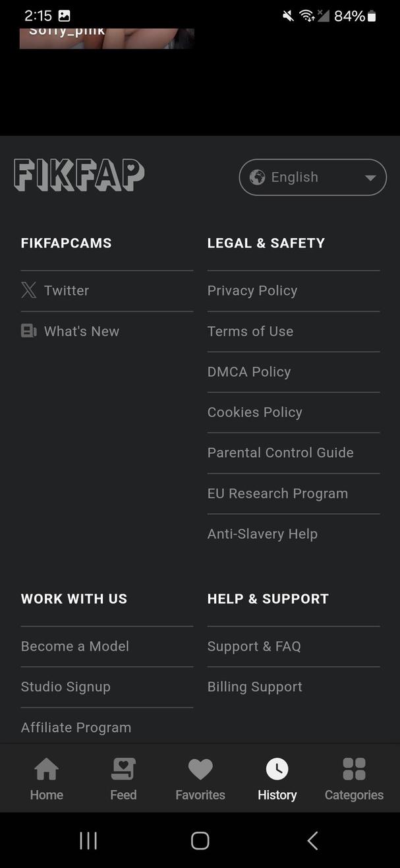Open the Privacy Policy link

tap(252, 290)
